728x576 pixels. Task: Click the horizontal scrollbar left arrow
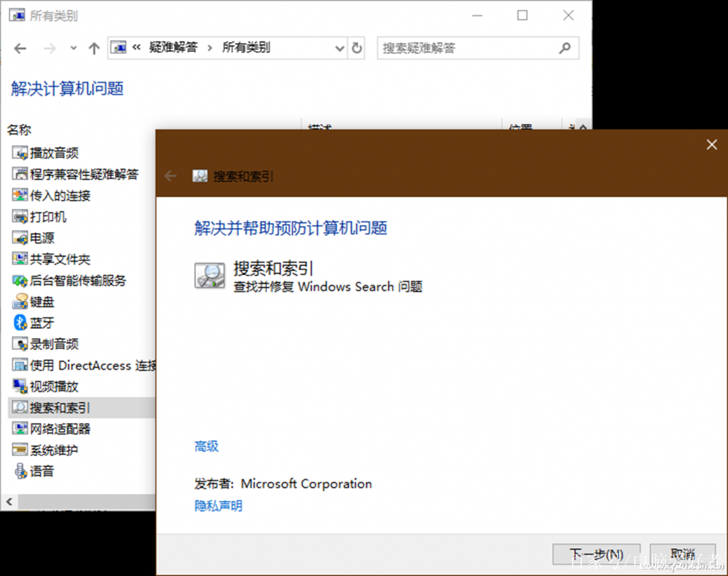pyautogui.click(x=8, y=502)
